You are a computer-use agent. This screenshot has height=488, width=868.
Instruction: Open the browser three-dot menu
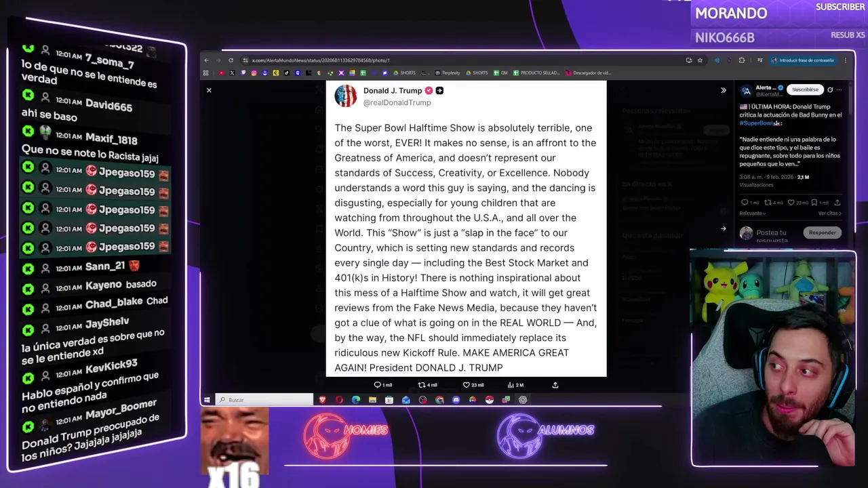click(x=846, y=60)
